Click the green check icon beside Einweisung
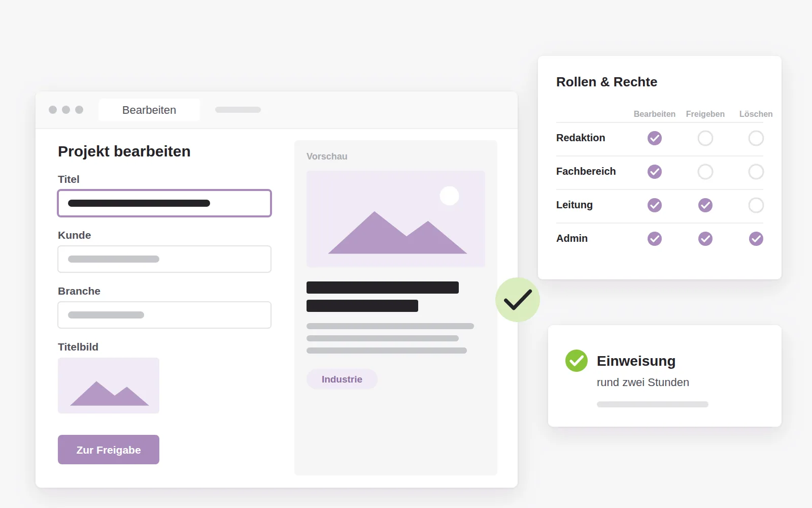Viewport: 812px width, 508px height. coord(577,361)
